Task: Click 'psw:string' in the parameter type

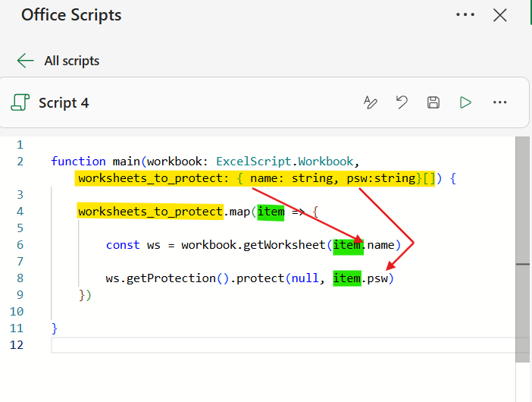Action: (x=381, y=178)
